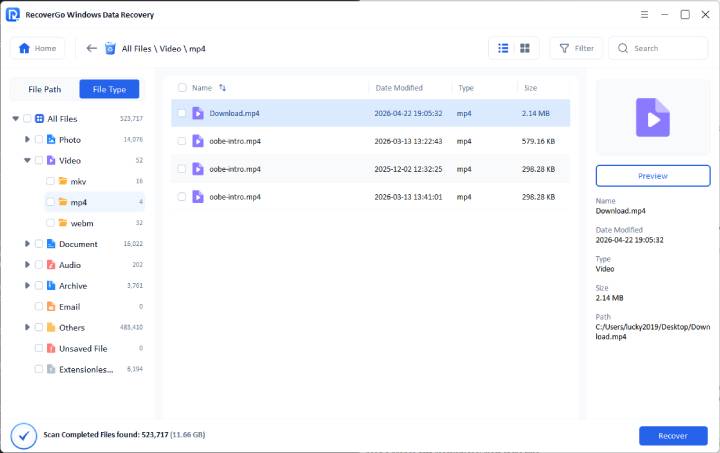This screenshot has width=720, height=453.
Task: Click the scan completed checkmark icon
Action: point(23,436)
